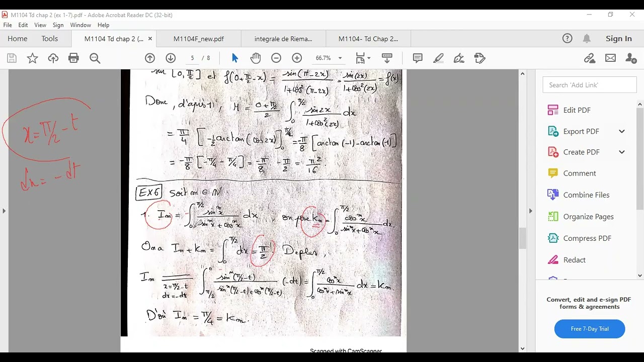This screenshot has height=362, width=644.
Task: Expand the Export PDF chevron
Action: tap(622, 131)
